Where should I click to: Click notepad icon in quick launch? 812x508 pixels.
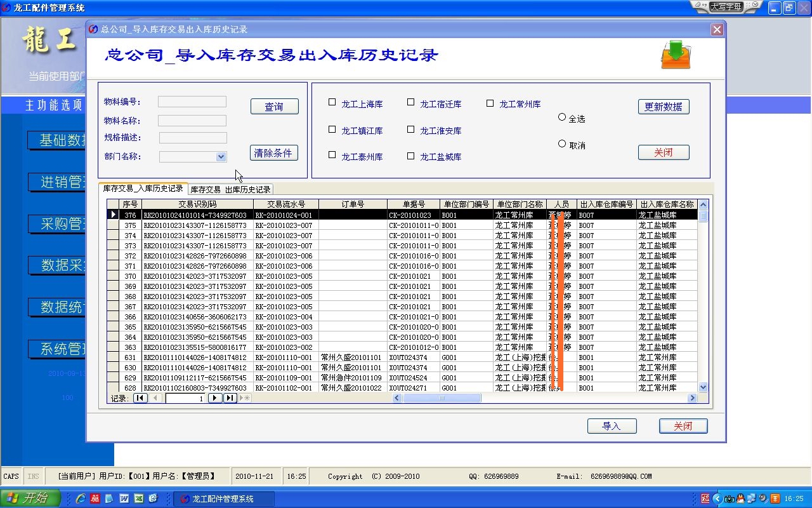[x=110, y=498]
